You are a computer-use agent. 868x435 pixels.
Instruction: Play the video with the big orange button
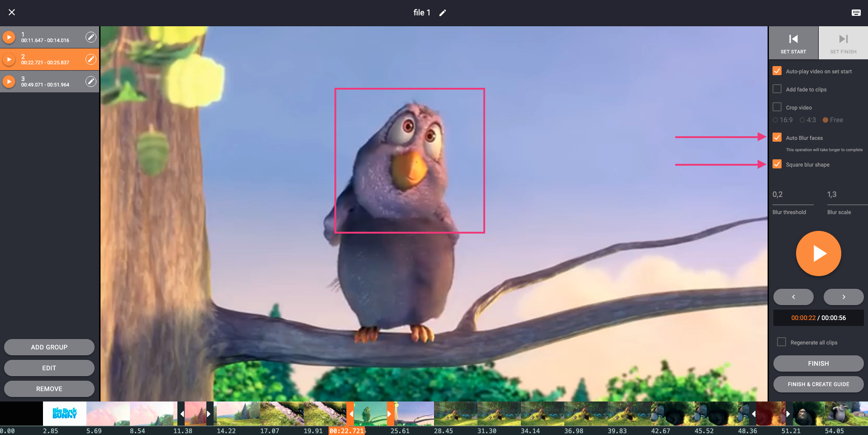(x=818, y=253)
